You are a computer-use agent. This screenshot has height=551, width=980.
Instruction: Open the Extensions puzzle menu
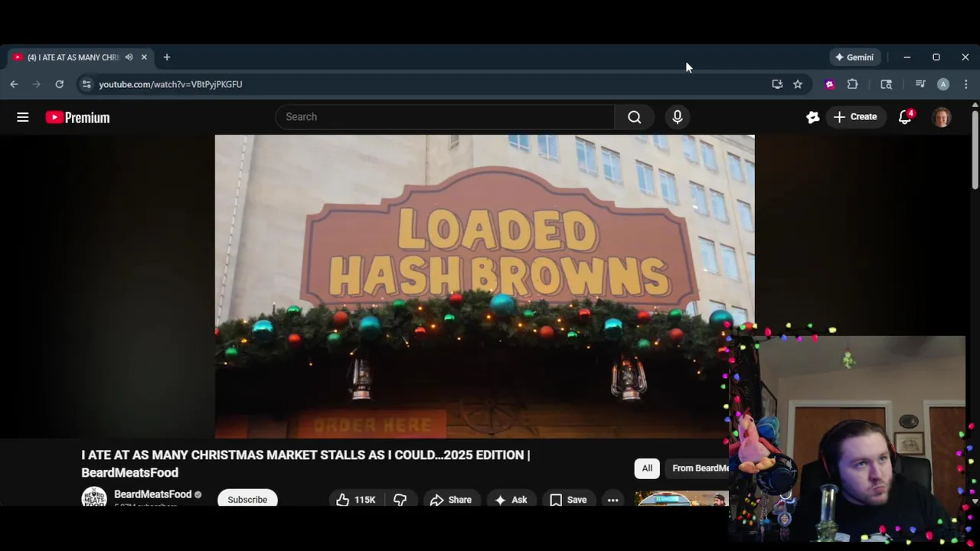coord(852,84)
